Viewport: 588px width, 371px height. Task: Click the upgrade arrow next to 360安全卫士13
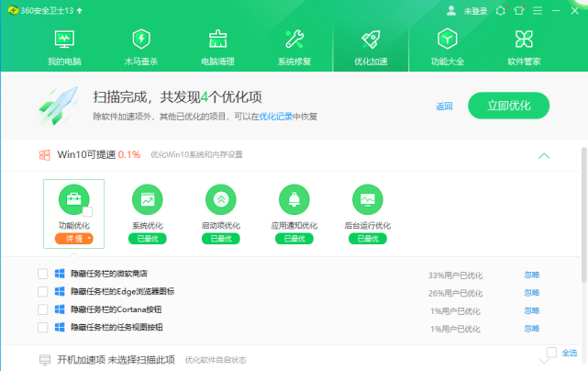pyautogui.click(x=80, y=11)
